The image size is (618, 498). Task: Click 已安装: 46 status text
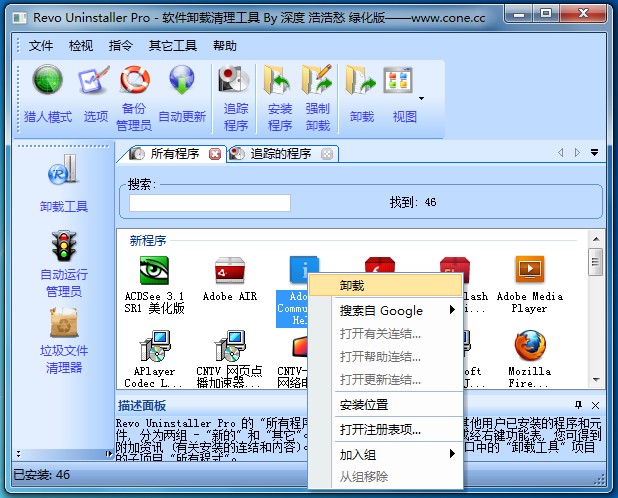(41, 475)
